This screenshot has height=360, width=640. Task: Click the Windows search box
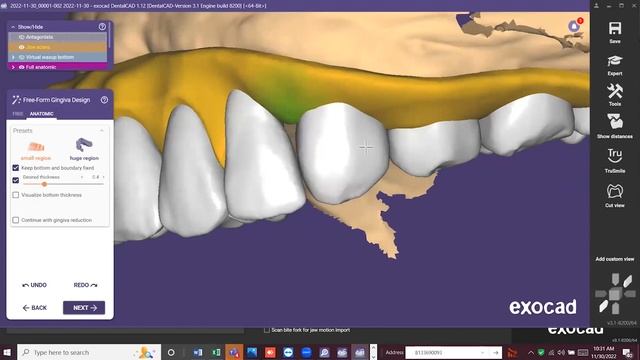click(89, 352)
